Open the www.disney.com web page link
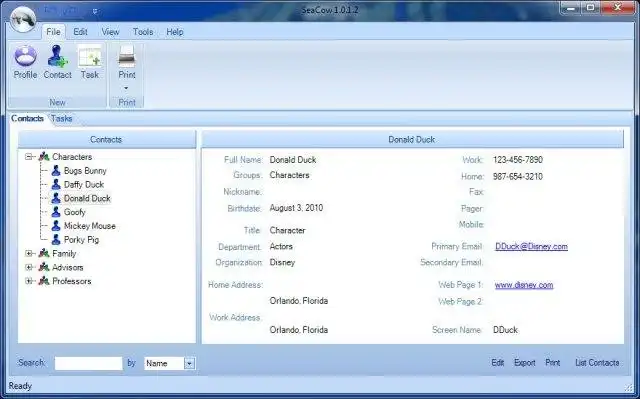The width and height of the screenshot is (640, 399). (x=524, y=285)
